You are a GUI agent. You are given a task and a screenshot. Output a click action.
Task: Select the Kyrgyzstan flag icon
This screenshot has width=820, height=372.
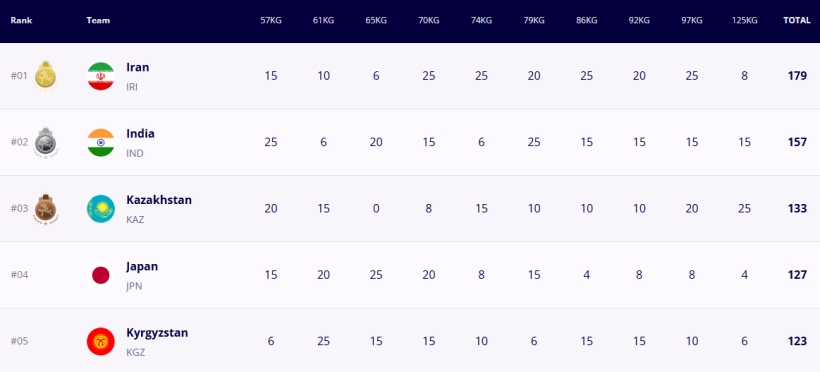(x=100, y=341)
